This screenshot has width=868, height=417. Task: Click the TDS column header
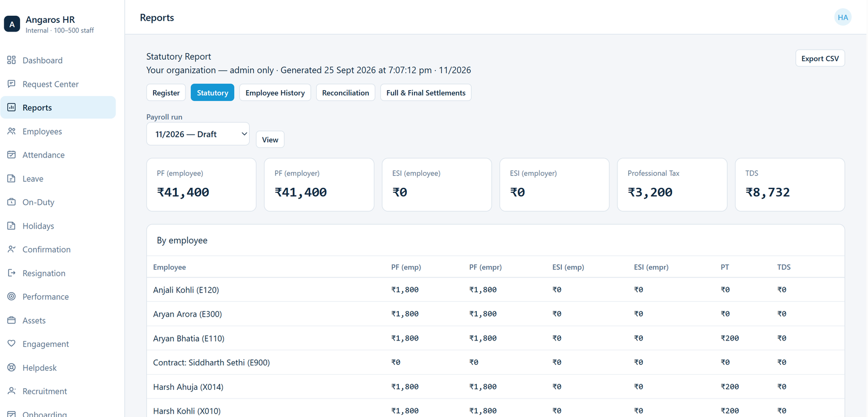point(784,267)
